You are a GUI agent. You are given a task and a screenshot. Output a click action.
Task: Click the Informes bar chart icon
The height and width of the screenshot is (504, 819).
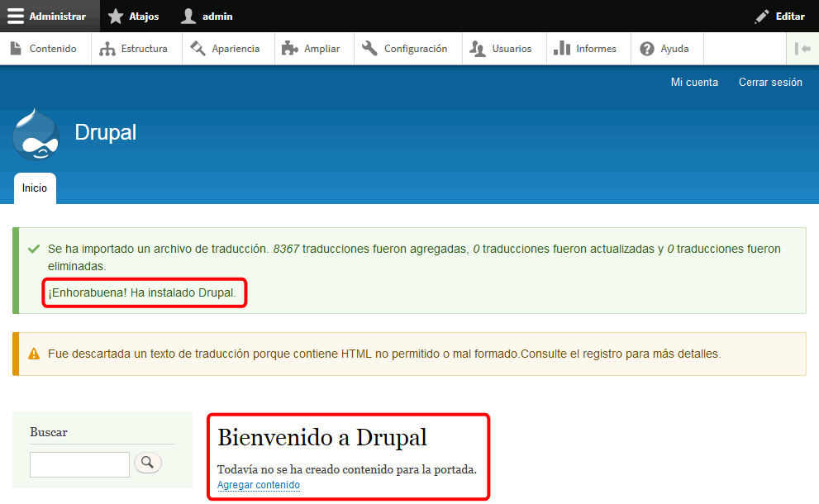(562, 49)
